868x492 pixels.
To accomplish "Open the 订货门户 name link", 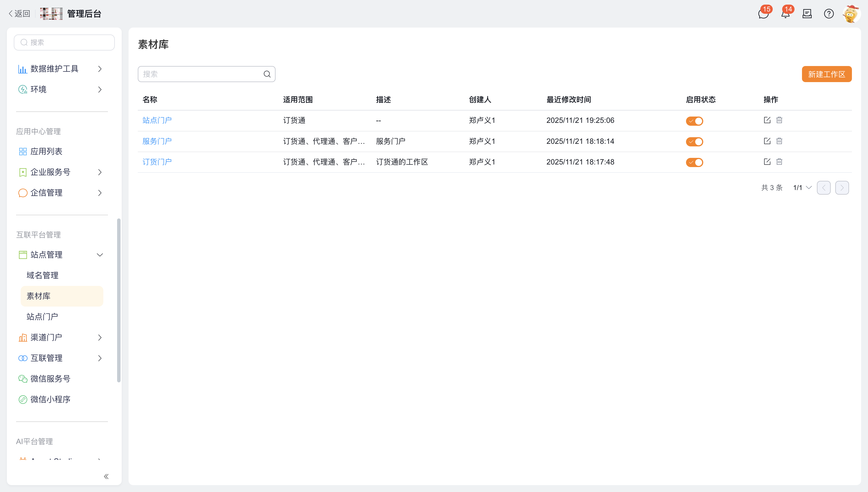I will coord(157,162).
